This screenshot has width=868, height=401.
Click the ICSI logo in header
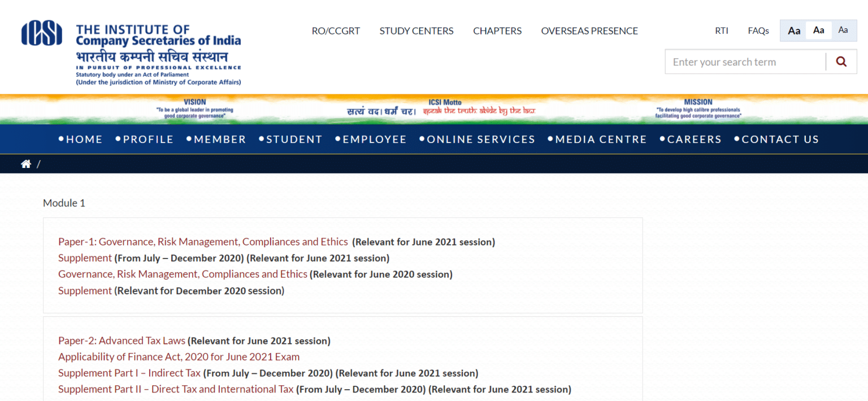(x=42, y=33)
